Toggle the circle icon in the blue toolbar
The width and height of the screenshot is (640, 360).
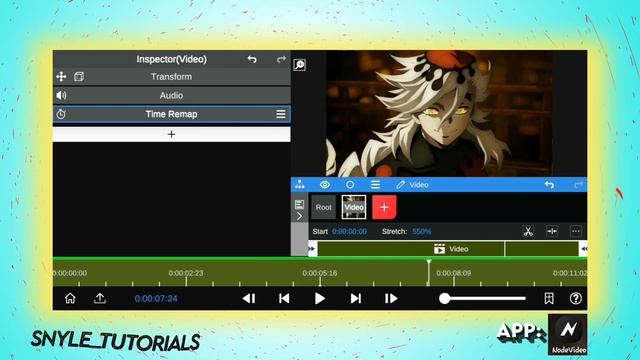click(350, 184)
